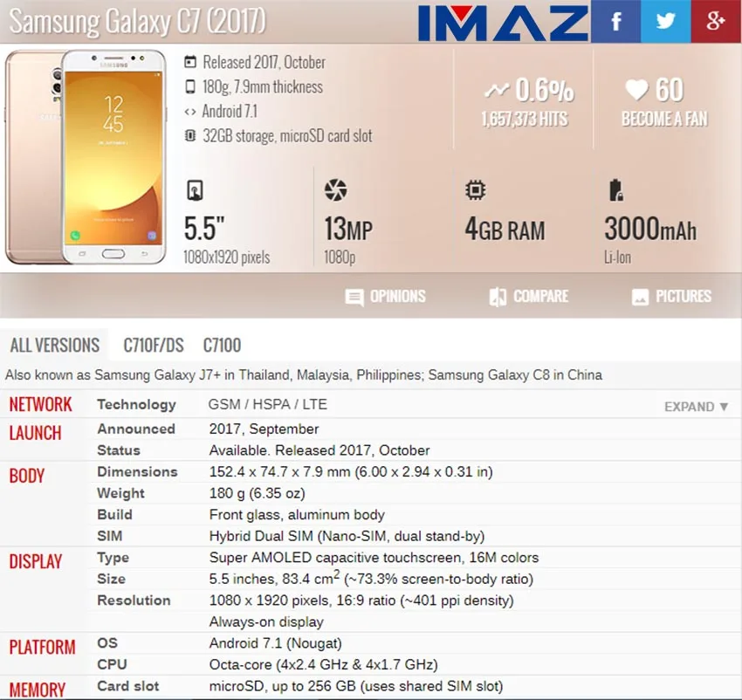The image size is (742, 700).
Task: Click the Resolution spec label
Action: [x=134, y=600]
